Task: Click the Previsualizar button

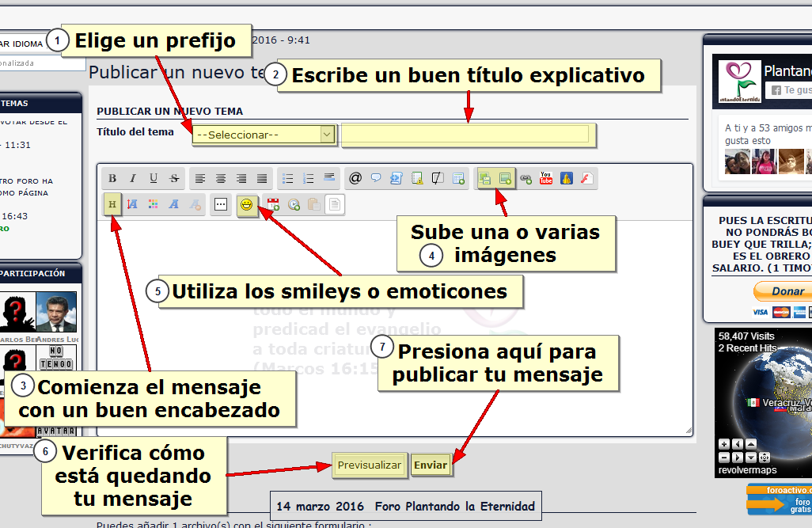Action: [x=370, y=465]
